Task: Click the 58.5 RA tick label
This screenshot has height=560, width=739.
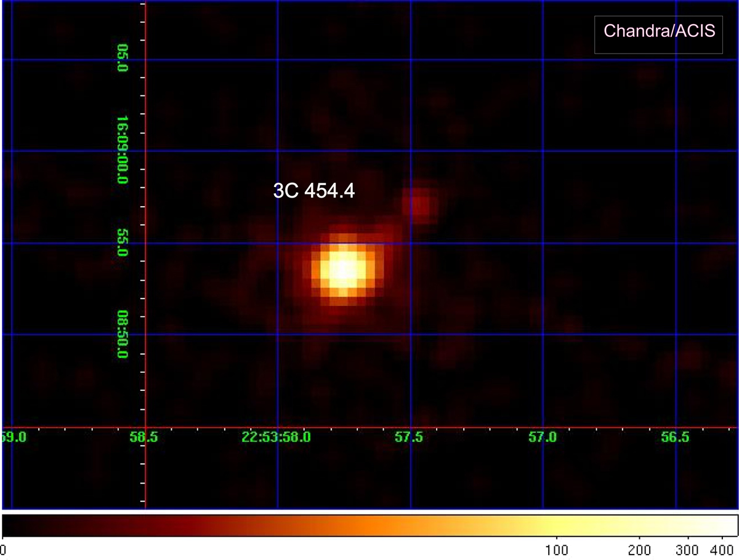Action: [145, 438]
